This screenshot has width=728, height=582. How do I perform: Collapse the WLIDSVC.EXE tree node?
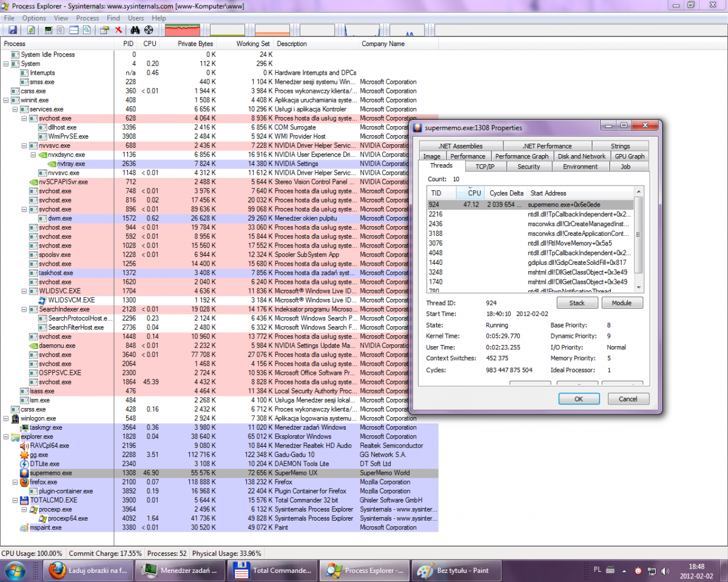(x=24, y=291)
